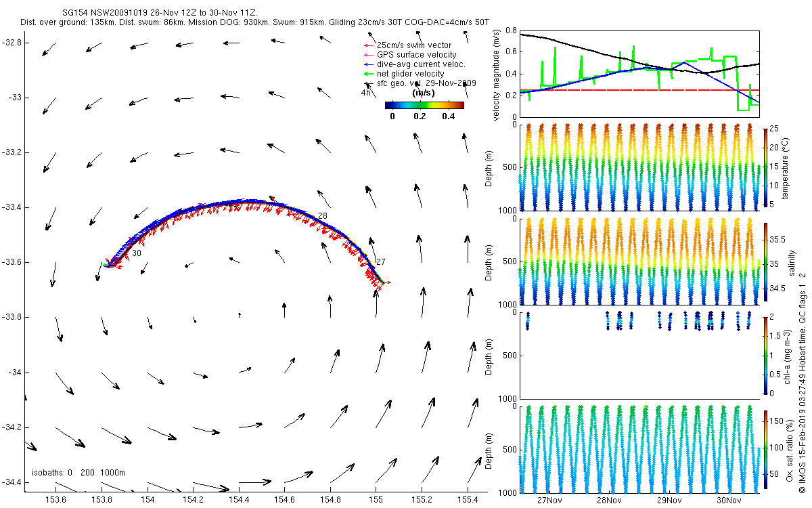812x508 pixels.
Task: Click longitude tick '155.2'
Action: click(x=422, y=500)
